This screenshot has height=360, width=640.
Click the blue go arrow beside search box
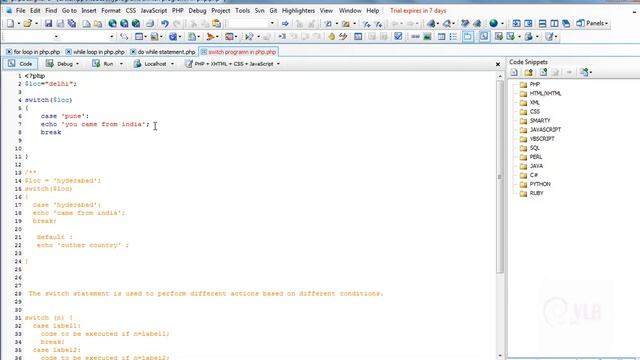click(285, 24)
